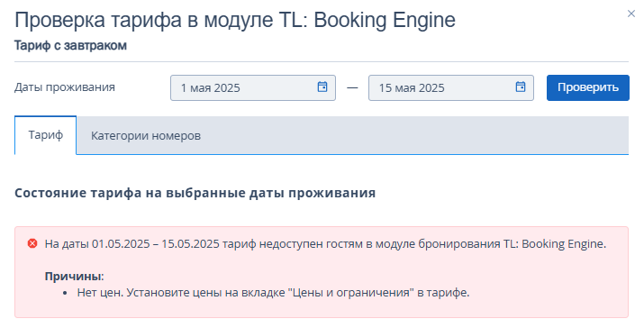Click the Проверить button
The width and height of the screenshot is (644, 328).
click(588, 87)
